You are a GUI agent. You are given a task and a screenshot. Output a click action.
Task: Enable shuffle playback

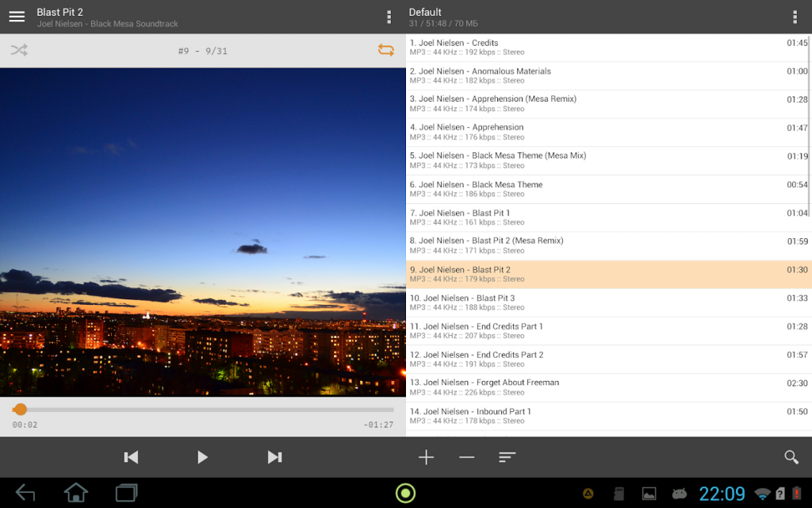pyautogui.click(x=19, y=49)
